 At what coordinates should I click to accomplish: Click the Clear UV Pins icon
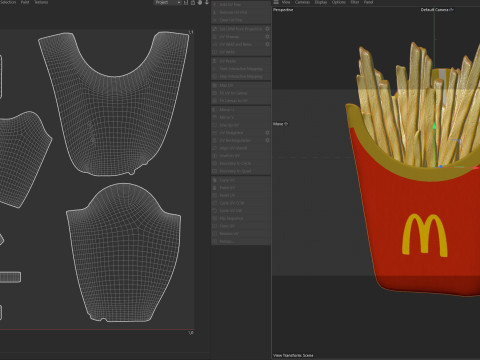point(215,20)
